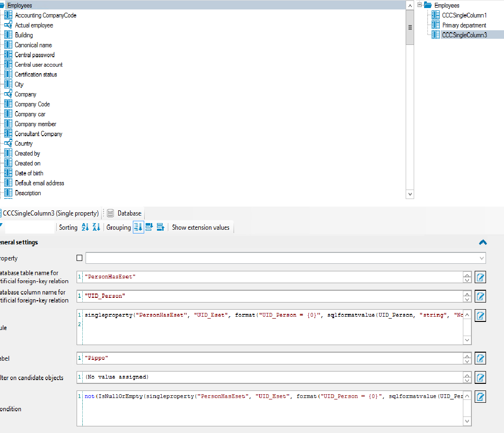This screenshot has width=504, height=433.
Task: Open editor for "PersonHasEset" table name field
Action: click(x=480, y=277)
